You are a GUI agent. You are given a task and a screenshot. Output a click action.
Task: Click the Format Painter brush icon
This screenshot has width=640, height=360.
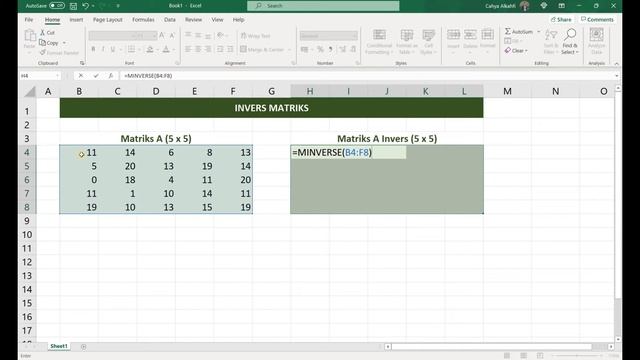click(42, 53)
